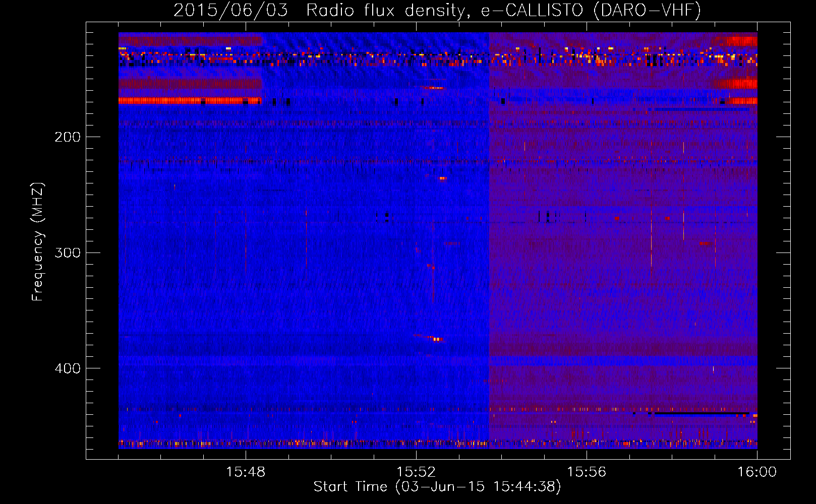Click the '15:52' time tick label

(416, 472)
